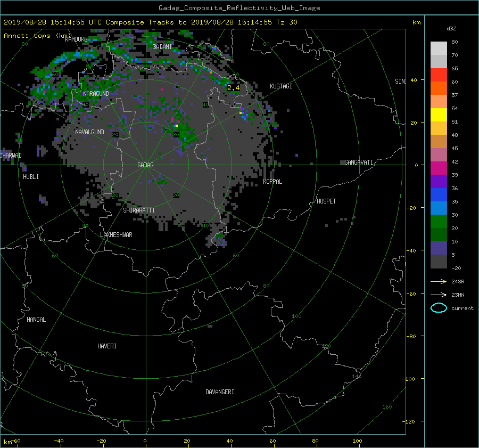
Task: Click the KOPPAL town label
Action: click(272, 182)
